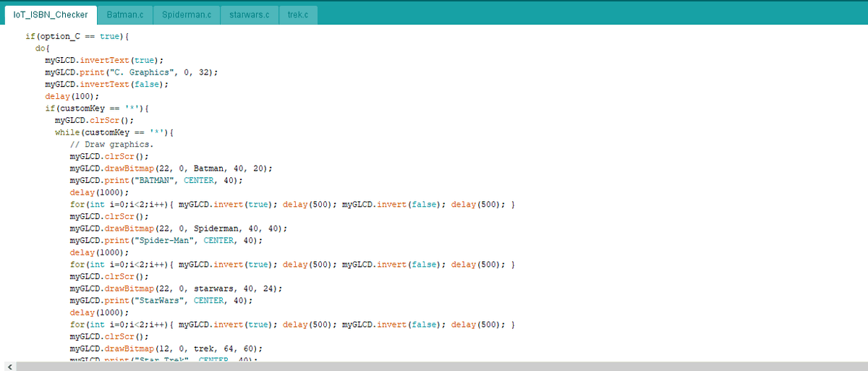Click the horizontal scrollbar track
The image size is (868, 371).
(x=441, y=367)
